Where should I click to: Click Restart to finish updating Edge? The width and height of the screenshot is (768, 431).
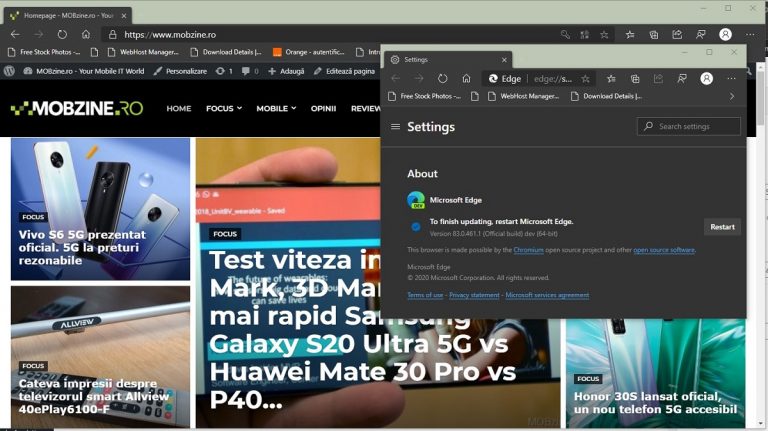722,227
